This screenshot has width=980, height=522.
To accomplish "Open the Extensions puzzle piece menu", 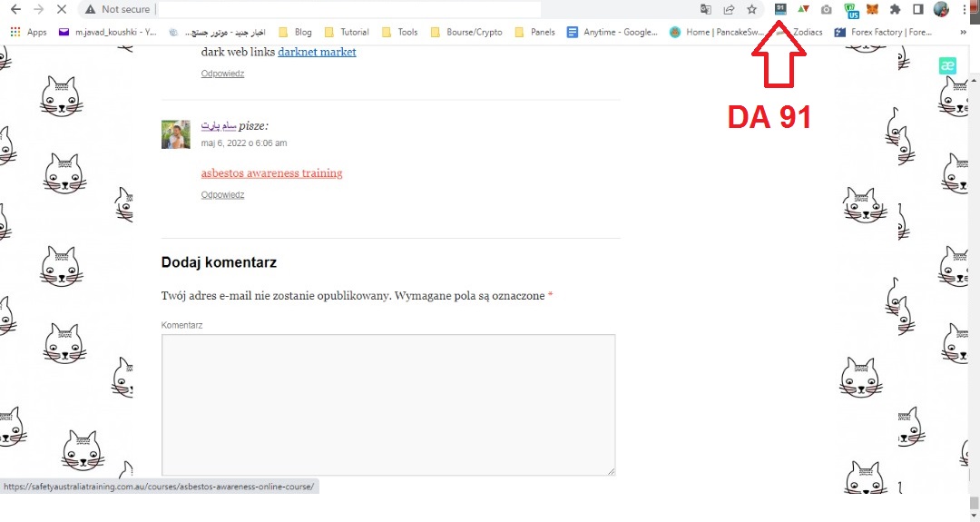I will 896,9.
